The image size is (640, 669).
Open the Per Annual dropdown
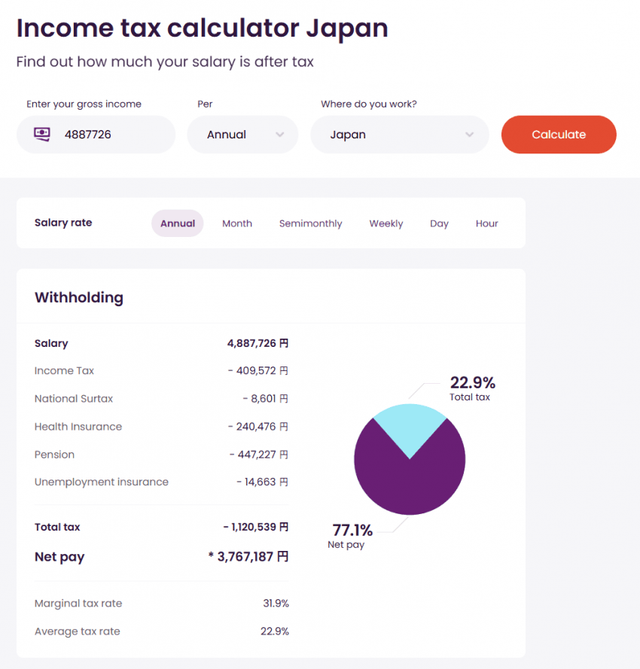(243, 134)
